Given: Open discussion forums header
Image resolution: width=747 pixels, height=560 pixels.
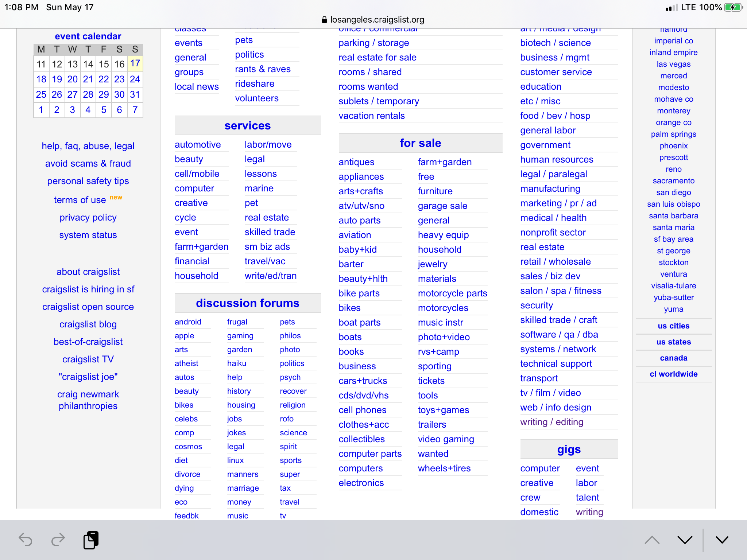Looking at the screenshot, I should 248,303.
